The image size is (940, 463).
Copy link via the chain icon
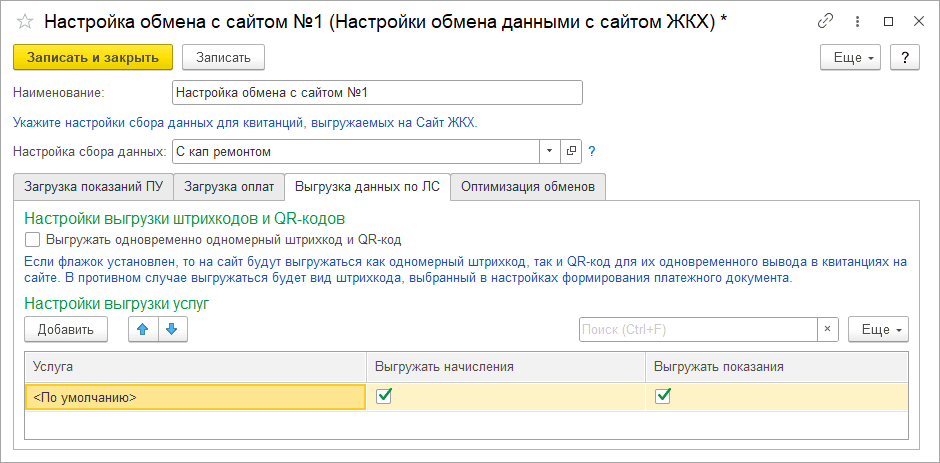825,21
